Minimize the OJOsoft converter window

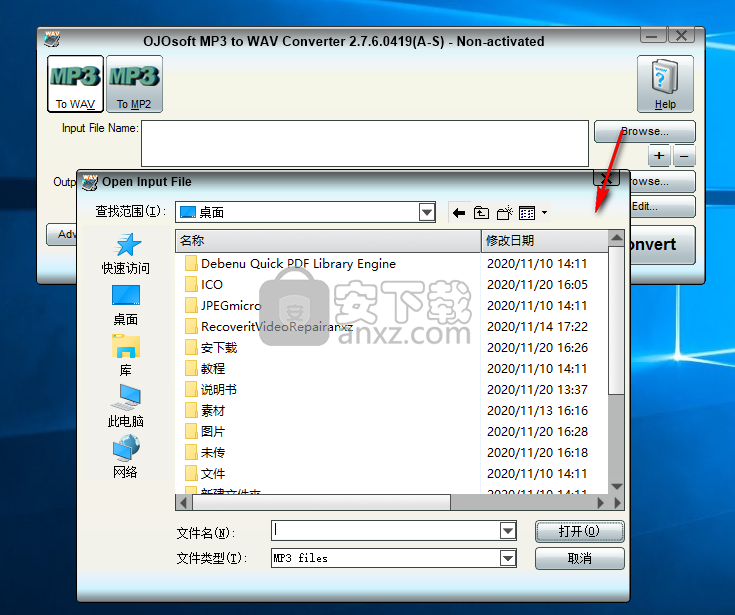click(x=652, y=35)
